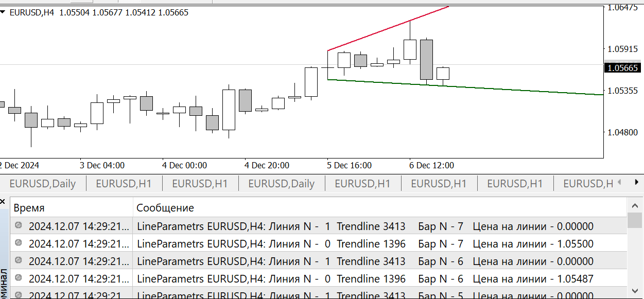Screen dimensions: 644x299
Task: Open the EURUSD,H1 tab right after the leftmost Daily tab
Action: pyautogui.click(x=124, y=184)
